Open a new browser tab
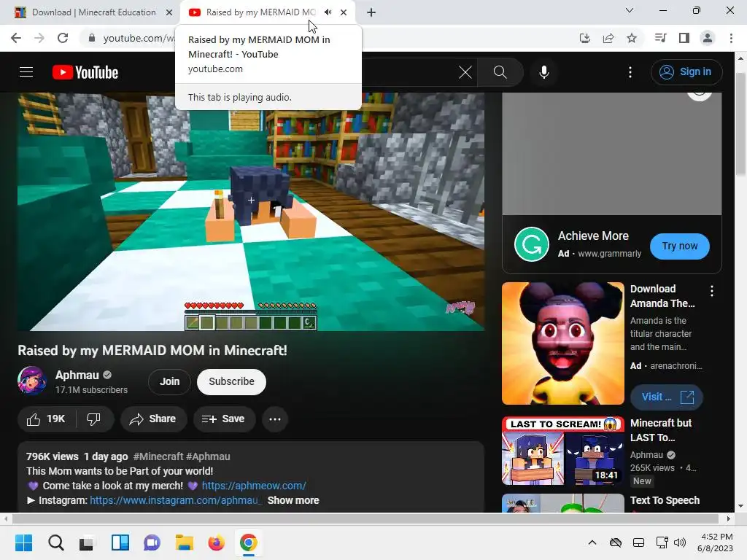 pos(371,12)
